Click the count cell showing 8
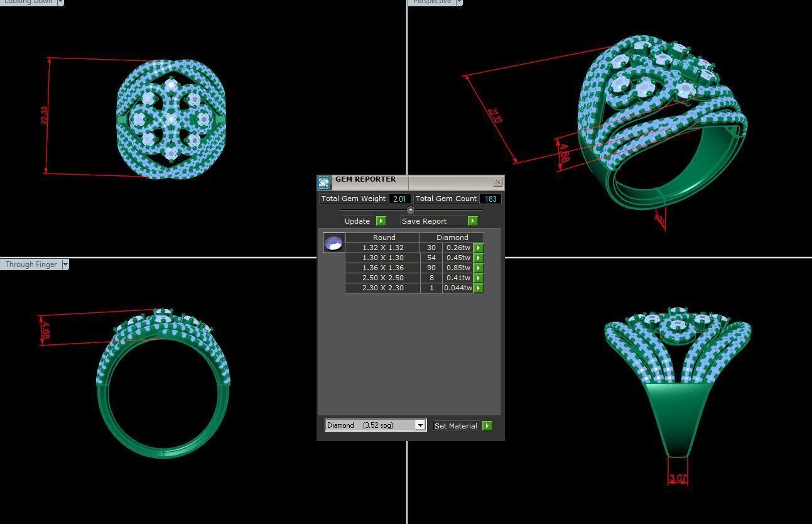This screenshot has width=812, height=524. pyautogui.click(x=431, y=278)
